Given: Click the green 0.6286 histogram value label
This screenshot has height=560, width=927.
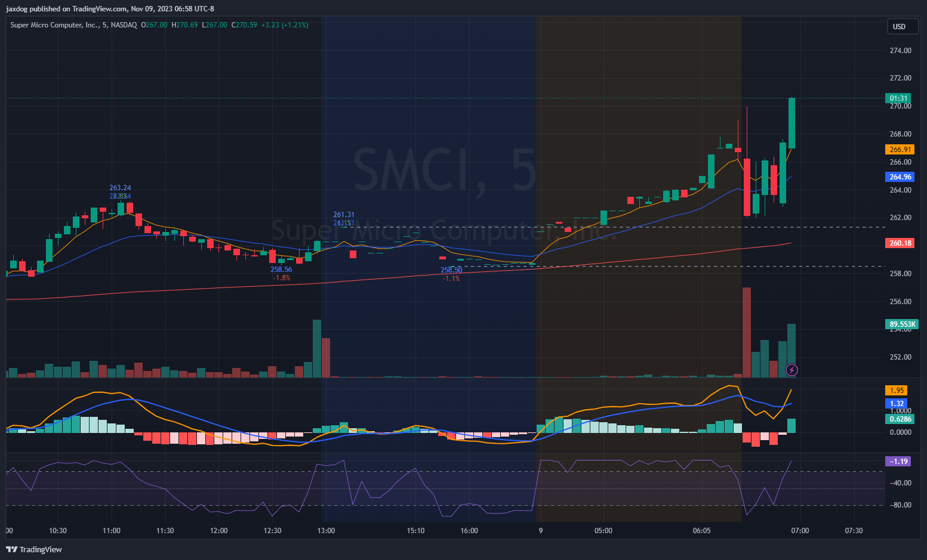Looking at the screenshot, I should point(900,419).
